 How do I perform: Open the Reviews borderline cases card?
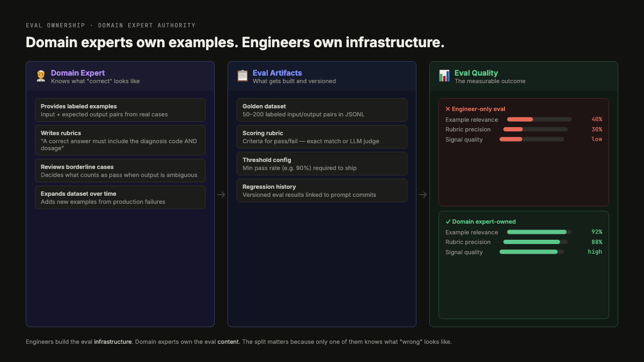coord(120,171)
